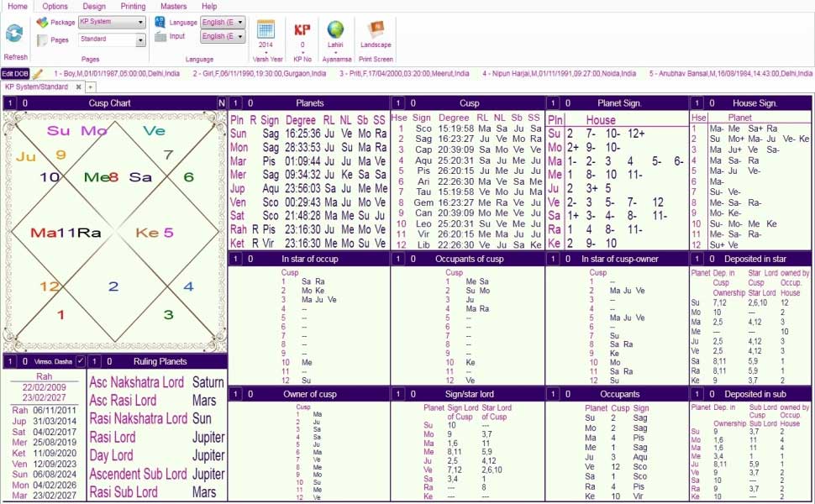Open the Masters ribbon tab
The height and width of the screenshot is (504, 815).
pyautogui.click(x=174, y=6)
